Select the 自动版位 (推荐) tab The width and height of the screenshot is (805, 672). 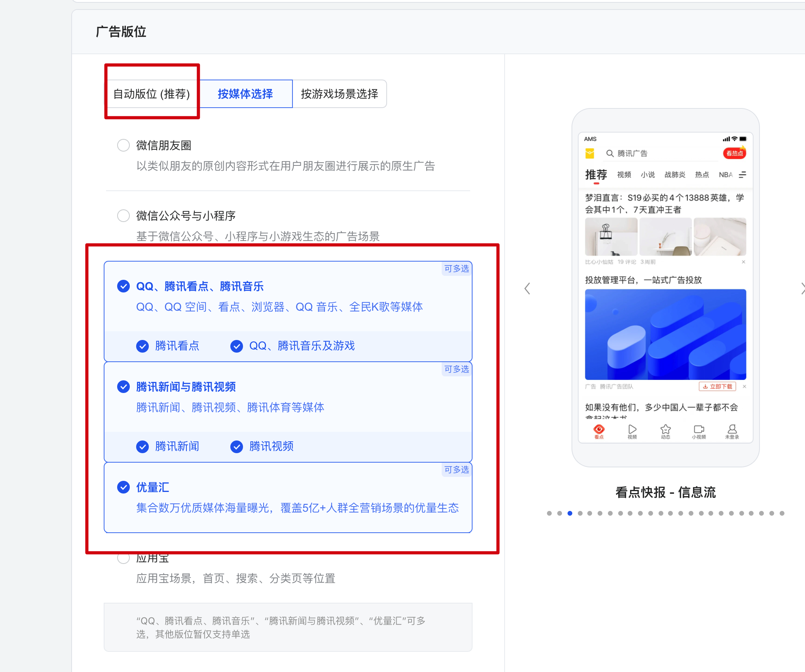click(x=152, y=94)
